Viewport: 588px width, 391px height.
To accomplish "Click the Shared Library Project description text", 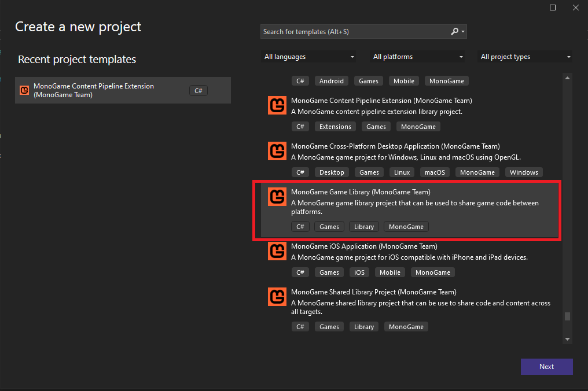I will click(x=421, y=307).
